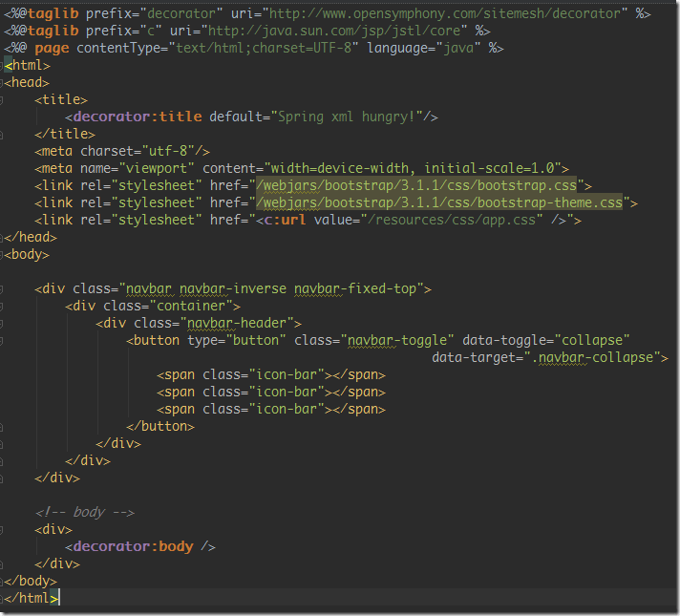Follow the bootstrap.css webjars href path
Screen dimensions: 680x616
point(421,186)
